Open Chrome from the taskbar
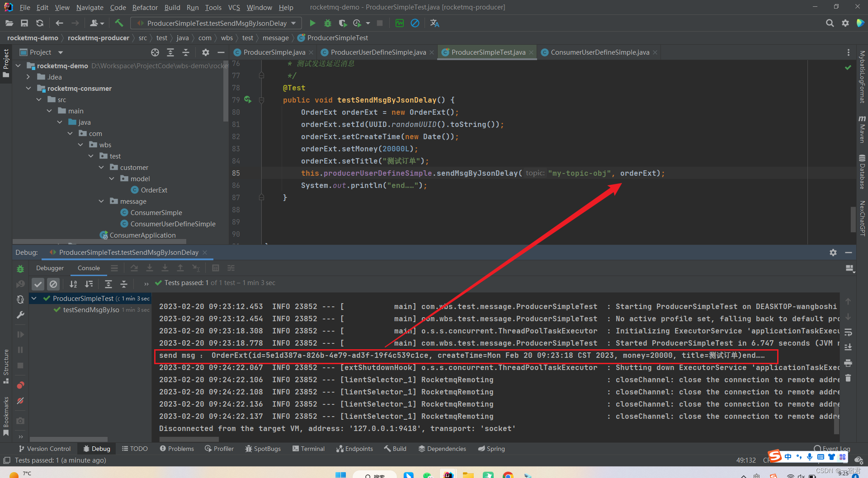 [508, 474]
